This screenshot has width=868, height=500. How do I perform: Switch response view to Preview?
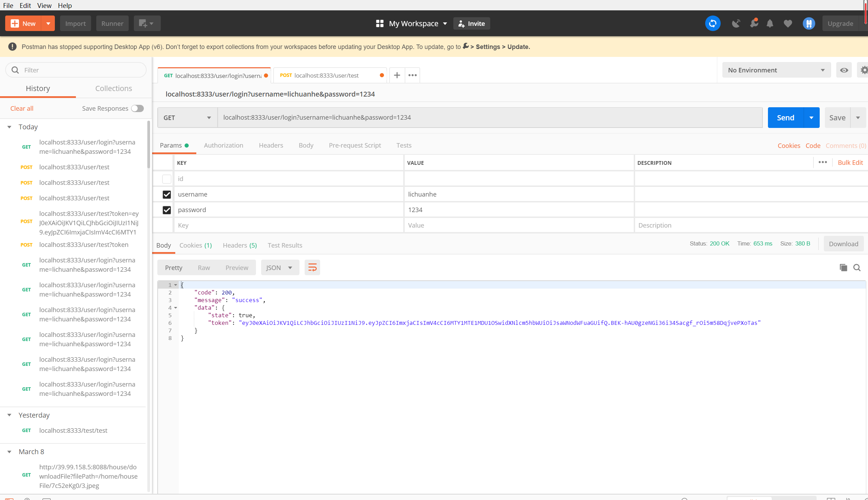click(237, 268)
